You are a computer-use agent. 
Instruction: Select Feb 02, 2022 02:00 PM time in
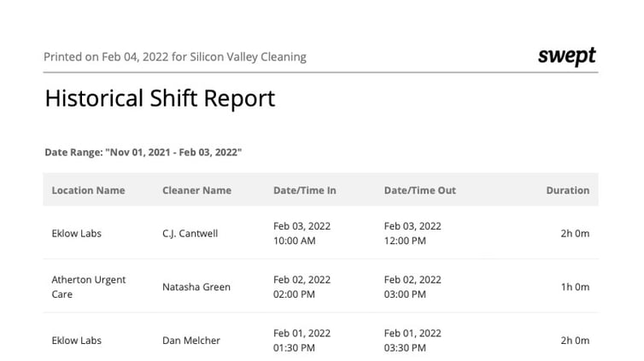[302, 287]
